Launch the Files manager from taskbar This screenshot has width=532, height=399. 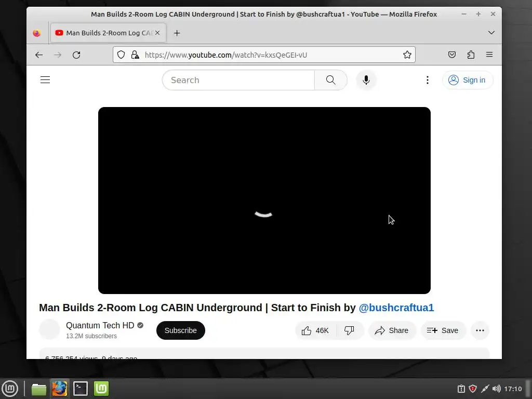[x=38, y=389]
